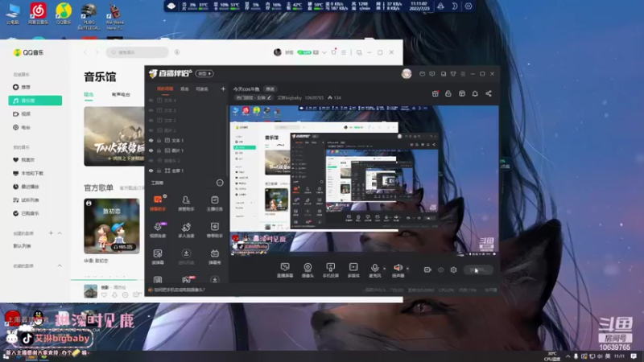The width and height of the screenshot is (644, 362).
Task: Toggle the lock on 文本 1 layer
Action: 159,140
